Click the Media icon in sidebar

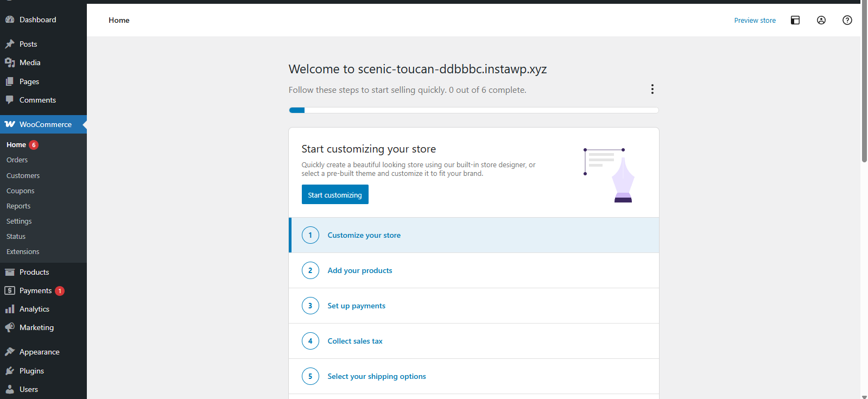point(10,62)
